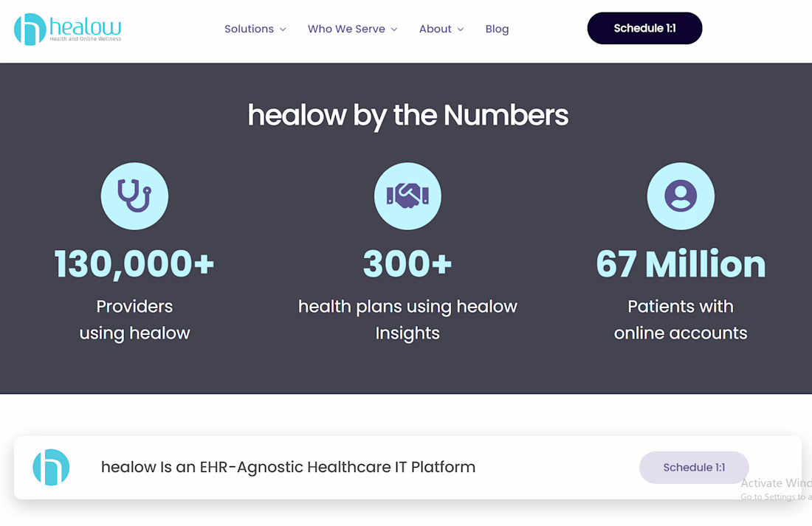This screenshot has height=526, width=812.
Task: Click the stethoscope providers icon
Action: click(134, 196)
